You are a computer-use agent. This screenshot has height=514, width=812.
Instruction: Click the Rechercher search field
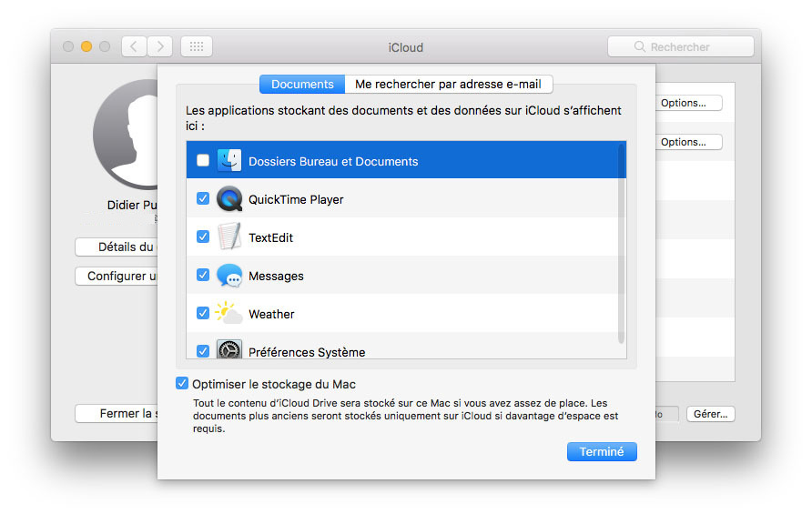pyautogui.click(x=681, y=46)
